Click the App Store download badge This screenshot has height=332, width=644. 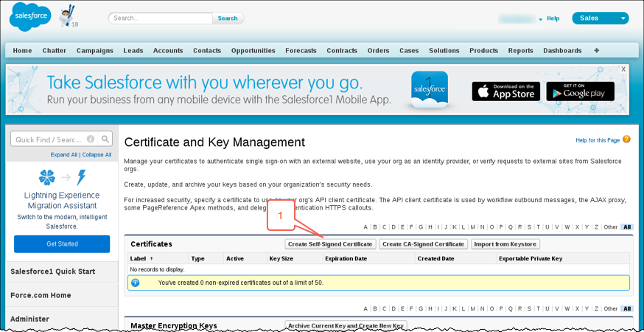point(506,91)
